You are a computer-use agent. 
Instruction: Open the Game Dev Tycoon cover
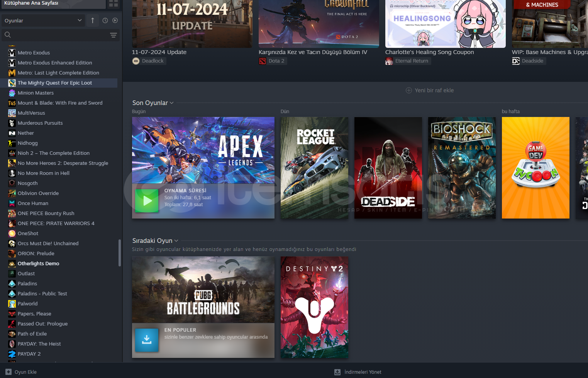point(535,168)
